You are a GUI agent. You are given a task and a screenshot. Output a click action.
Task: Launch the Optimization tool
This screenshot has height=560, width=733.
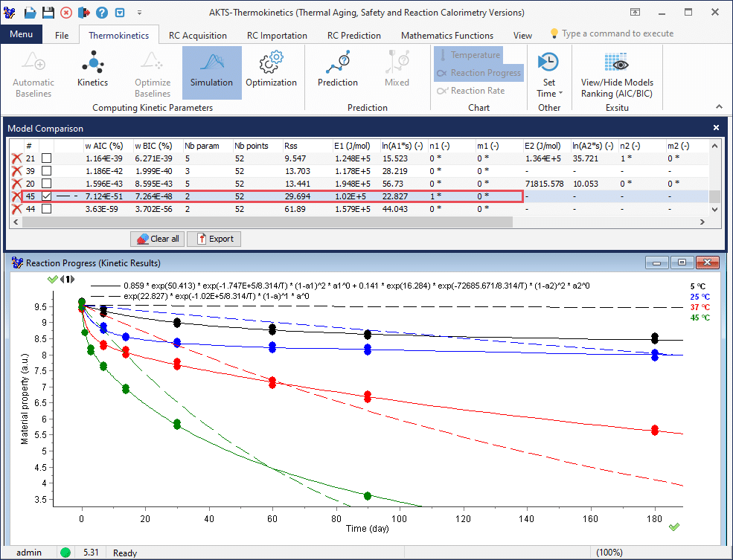272,72
